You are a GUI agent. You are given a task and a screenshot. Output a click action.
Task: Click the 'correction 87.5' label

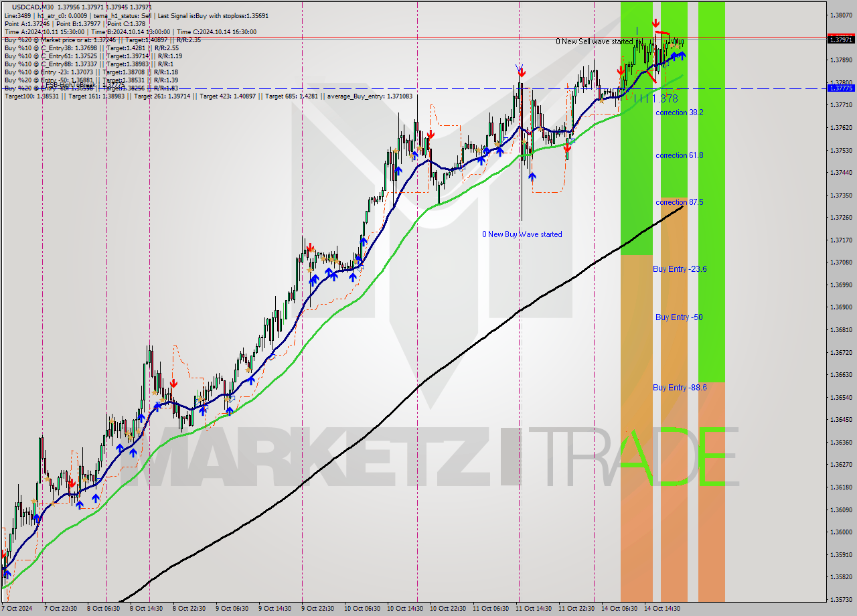[x=680, y=202]
